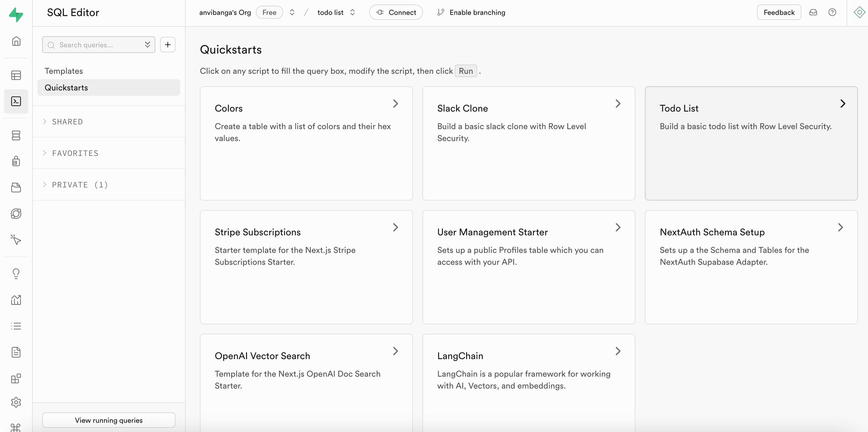Open the Storage sidebar icon
Screen dimensions: 868x432
tap(16, 187)
